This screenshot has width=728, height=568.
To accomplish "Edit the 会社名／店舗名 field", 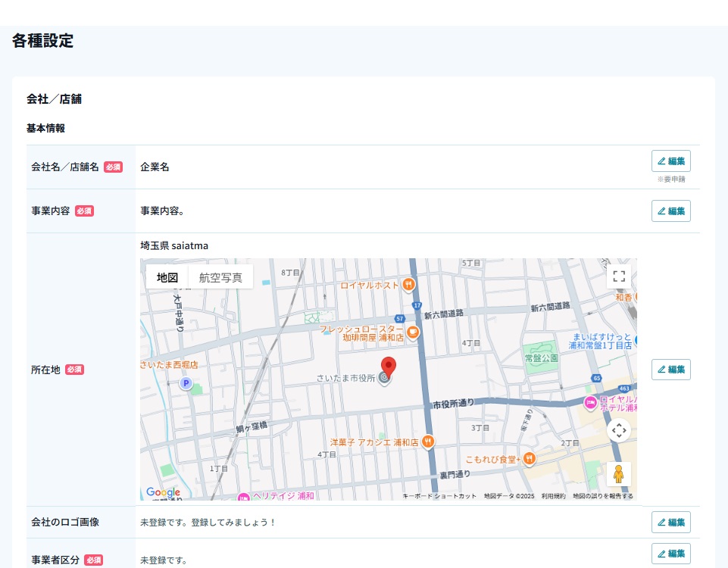I will [x=671, y=161].
